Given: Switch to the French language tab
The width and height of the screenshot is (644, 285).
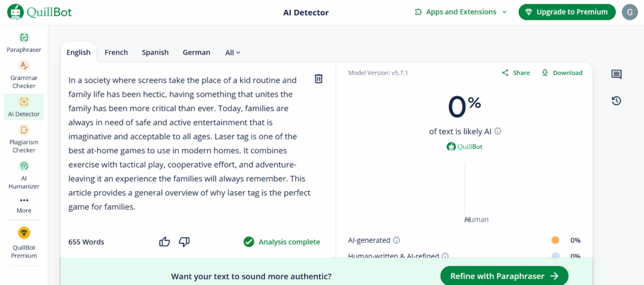Looking at the screenshot, I should click(x=116, y=53).
